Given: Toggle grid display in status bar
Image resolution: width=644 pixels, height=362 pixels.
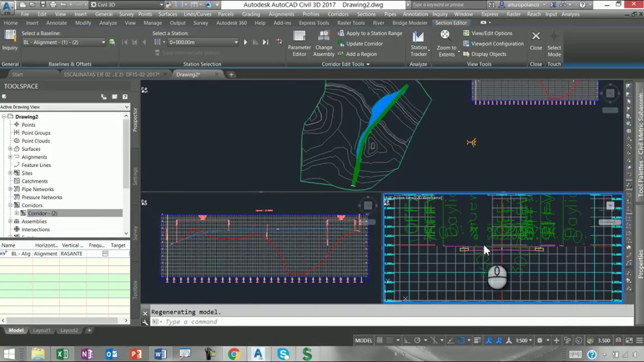Looking at the screenshot, I should (x=379, y=340).
